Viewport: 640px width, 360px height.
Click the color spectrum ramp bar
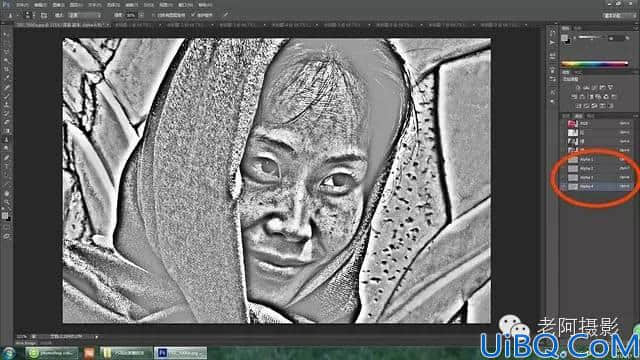594,64
